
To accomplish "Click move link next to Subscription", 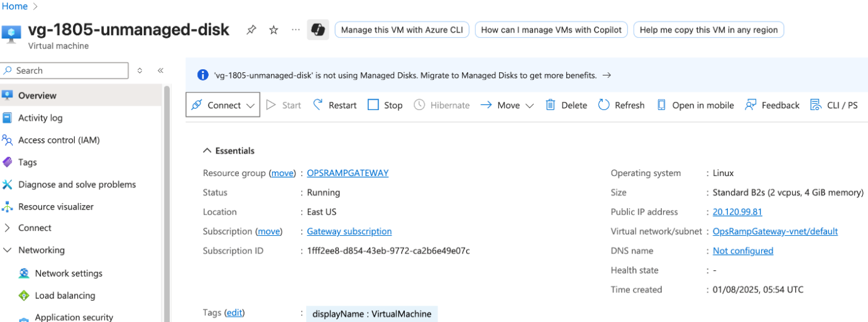I will pyautogui.click(x=268, y=231).
